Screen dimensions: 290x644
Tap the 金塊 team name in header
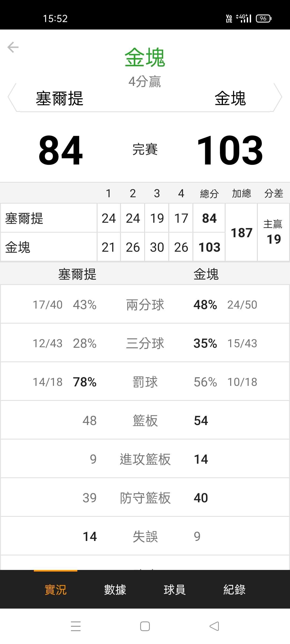230,98
